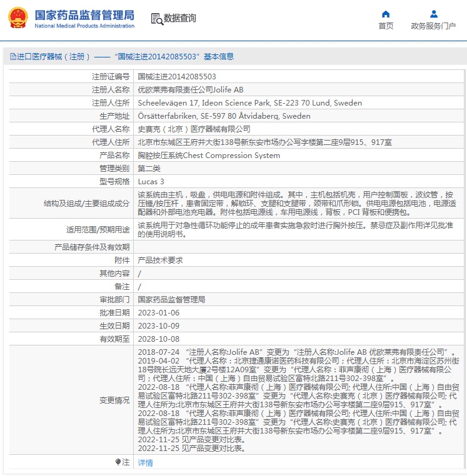This screenshot has width=467, height=476.
Task: Click the 注册人住所 label
Action: coord(111,103)
